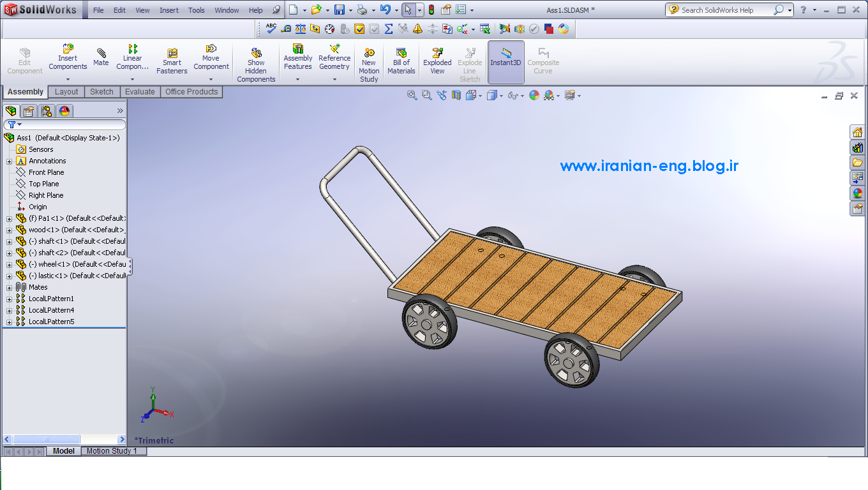Open the Assembly Features dropdown arrow
Viewport: 868px width, 490px height.
[x=297, y=80]
